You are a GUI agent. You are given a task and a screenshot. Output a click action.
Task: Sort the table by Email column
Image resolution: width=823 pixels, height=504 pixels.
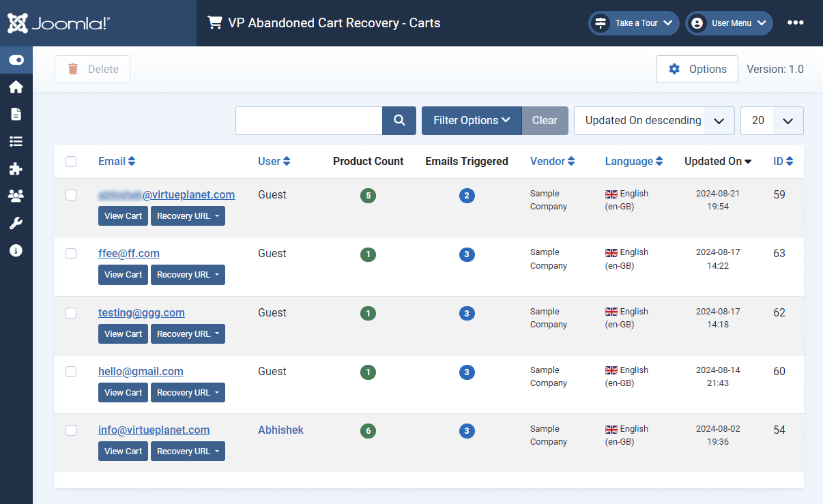click(x=117, y=162)
